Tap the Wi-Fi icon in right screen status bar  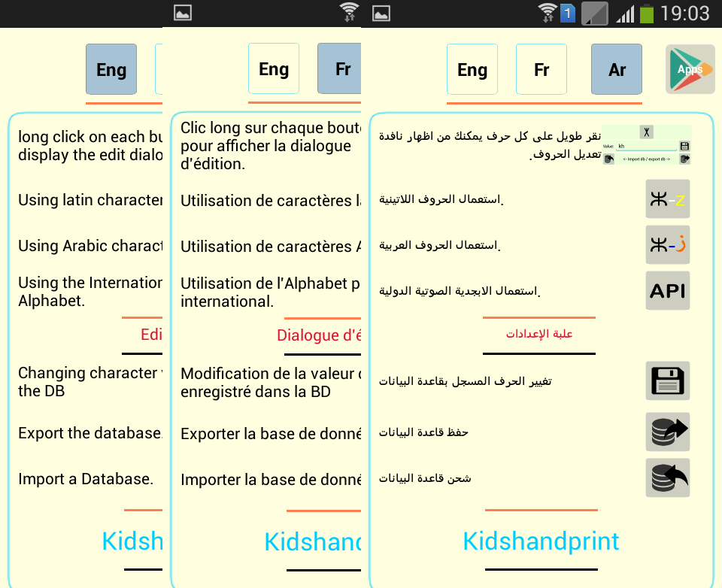pos(548,13)
